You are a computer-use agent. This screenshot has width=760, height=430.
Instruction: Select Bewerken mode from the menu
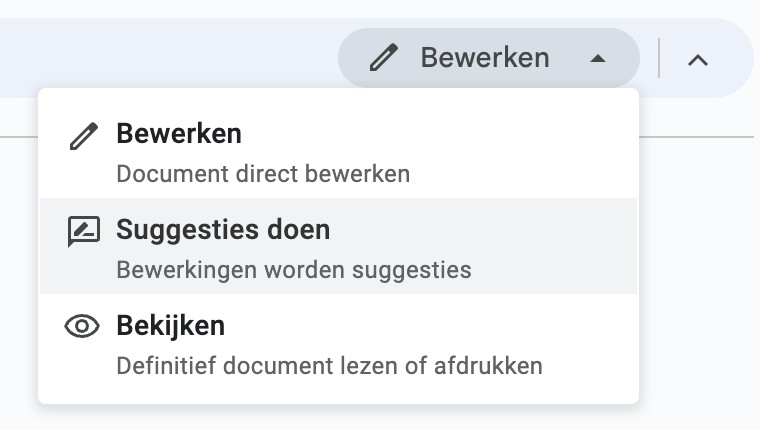point(338,151)
